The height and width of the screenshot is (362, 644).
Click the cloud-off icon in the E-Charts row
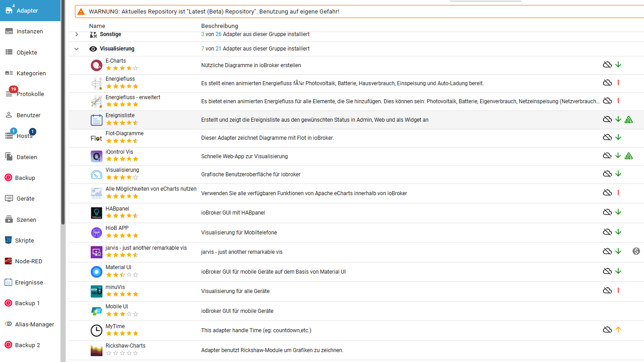pyautogui.click(x=607, y=65)
